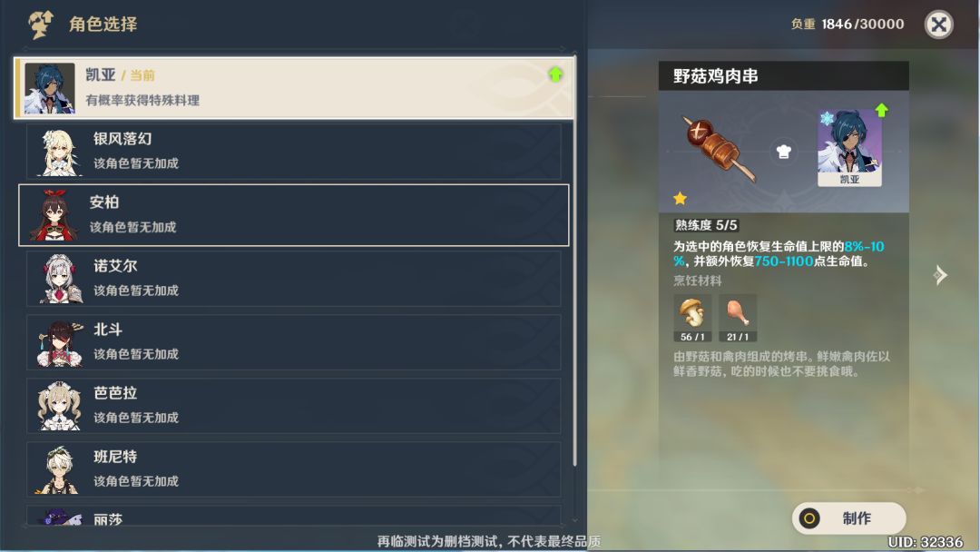Close the cooking panel with X
The width and height of the screenshot is (980, 552).
[938, 25]
